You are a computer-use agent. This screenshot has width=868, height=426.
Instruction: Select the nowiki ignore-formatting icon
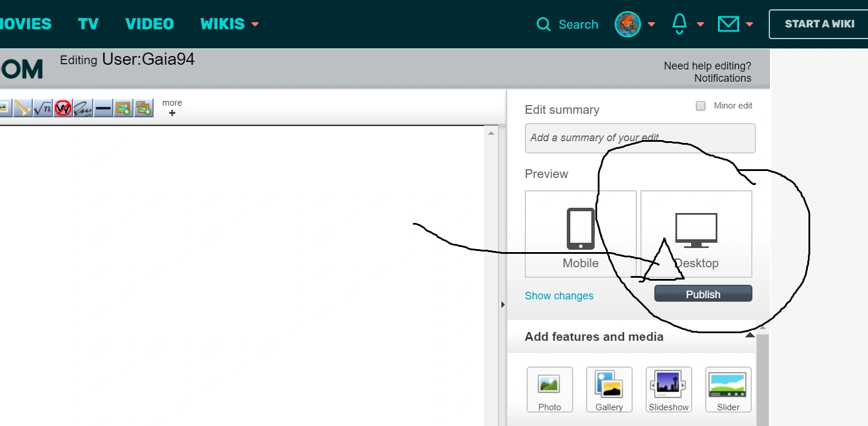tap(63, 108)
